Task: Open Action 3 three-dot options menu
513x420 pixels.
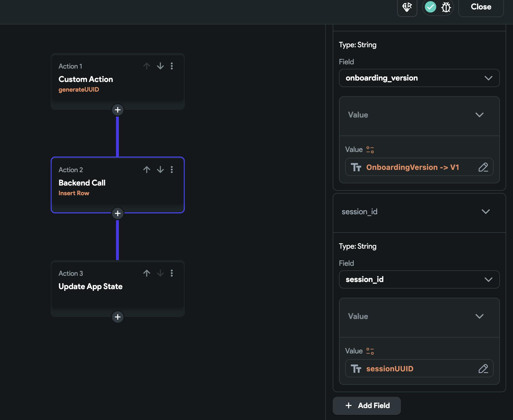Action: click(x=172, y=273)
